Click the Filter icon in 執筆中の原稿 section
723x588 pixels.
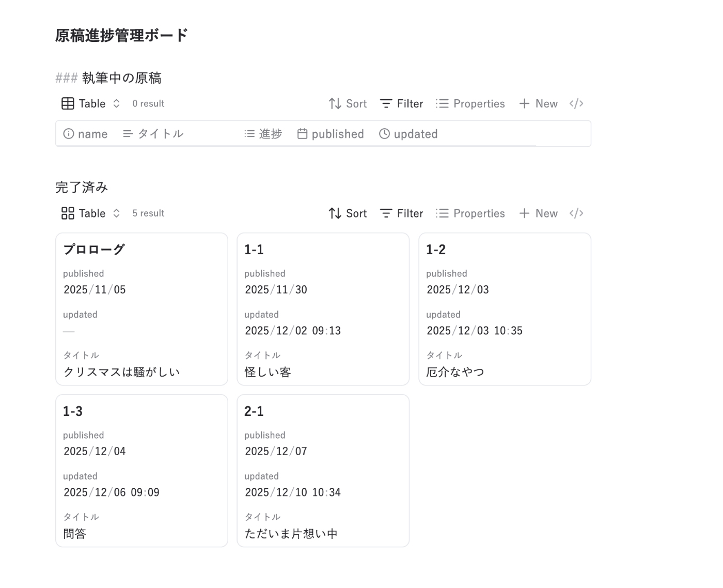(x=386, y=104)
